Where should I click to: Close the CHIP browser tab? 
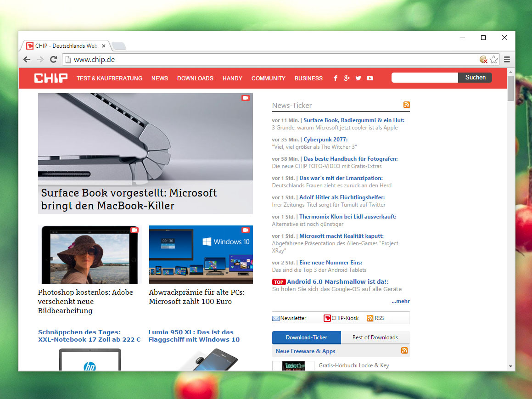(x=104, y=46)
